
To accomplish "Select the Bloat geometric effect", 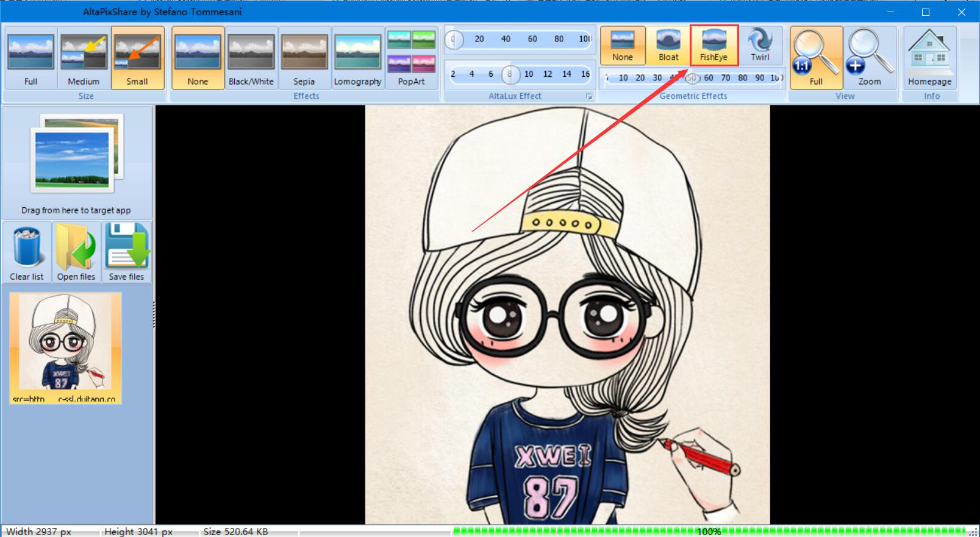I will (x=668, y=46).
